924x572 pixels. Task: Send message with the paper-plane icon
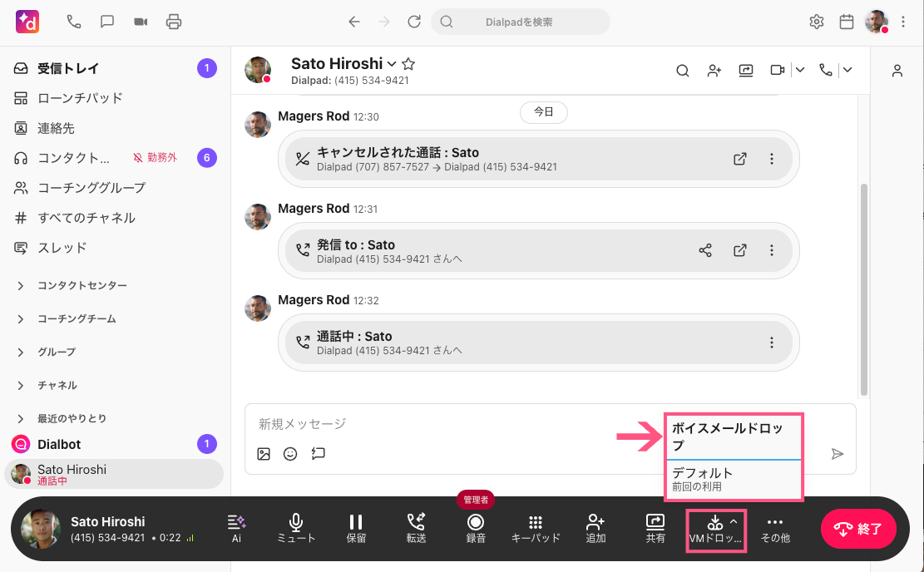point(837,454)
